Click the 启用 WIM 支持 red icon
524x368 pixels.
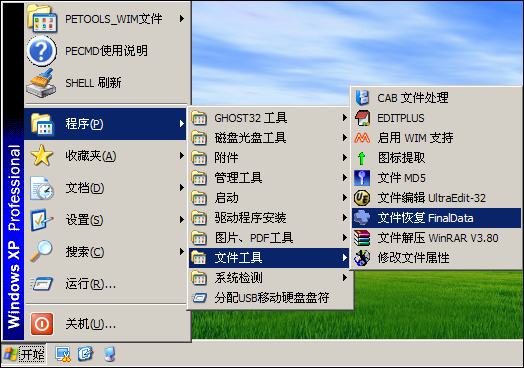click(x=362, y=138)
